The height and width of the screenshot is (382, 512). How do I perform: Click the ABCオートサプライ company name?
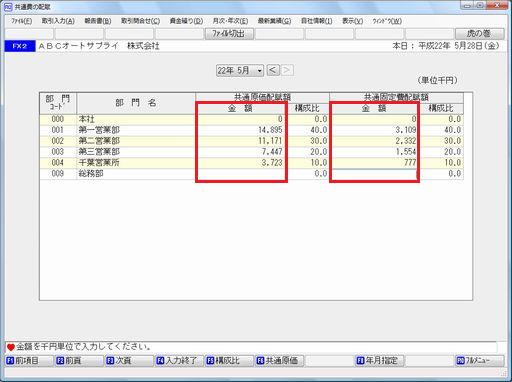(99, 46)
